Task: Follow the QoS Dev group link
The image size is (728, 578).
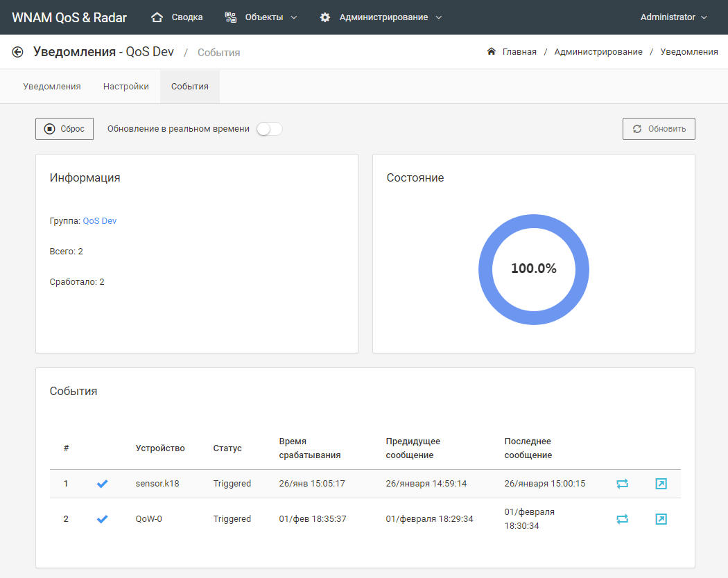Action: pyautogui.click(x=100, y=221)
